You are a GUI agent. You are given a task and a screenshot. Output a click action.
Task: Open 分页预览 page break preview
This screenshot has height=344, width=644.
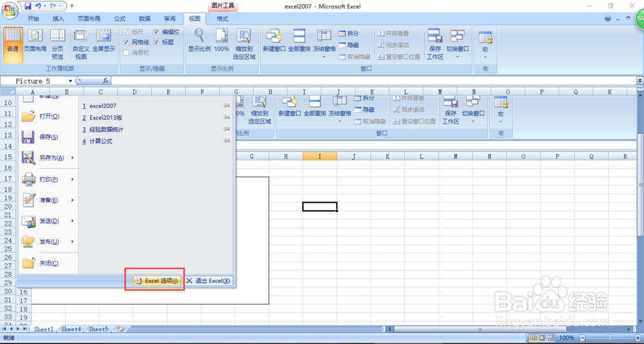click(57, 45)
